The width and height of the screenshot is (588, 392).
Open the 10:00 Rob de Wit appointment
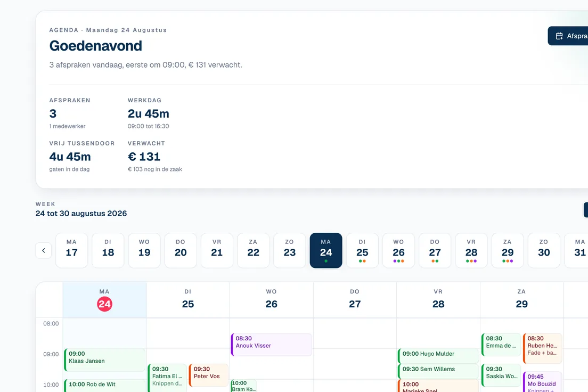pyautogui.click(x=104, y=386)
